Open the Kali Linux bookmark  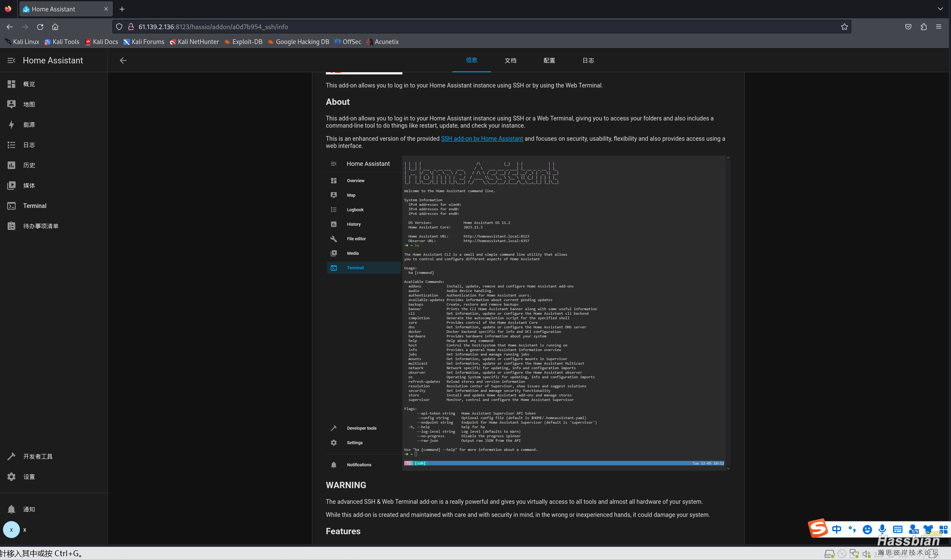(22, 42)
